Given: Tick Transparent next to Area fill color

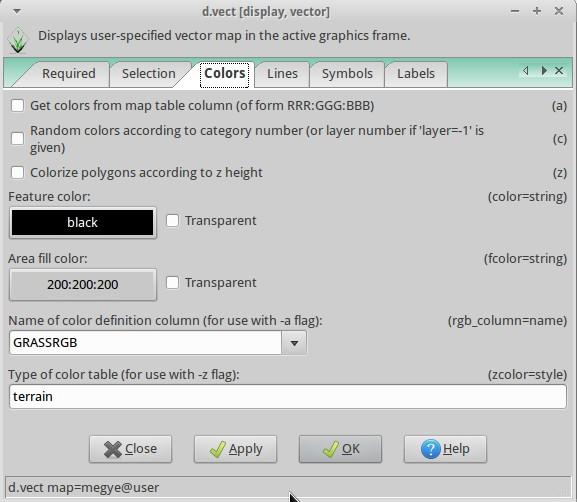Looking at the screenshot, I should 173,283.
